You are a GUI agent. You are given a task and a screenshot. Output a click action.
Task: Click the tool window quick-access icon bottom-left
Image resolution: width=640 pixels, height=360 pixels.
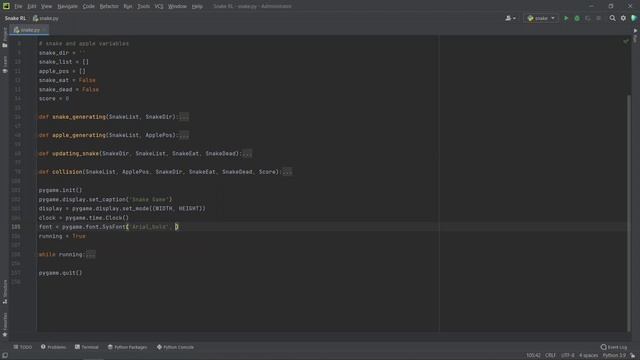(x=5, y=356)
